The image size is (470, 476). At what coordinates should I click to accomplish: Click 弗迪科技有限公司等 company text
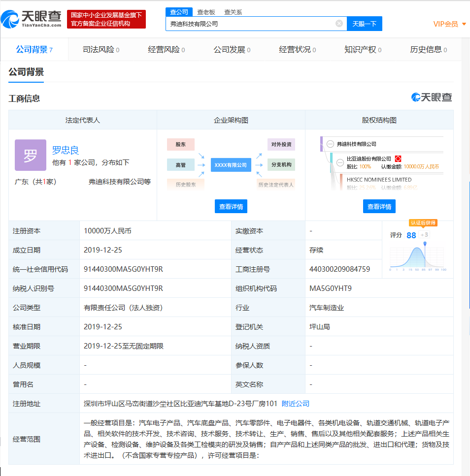coord(120,182)
